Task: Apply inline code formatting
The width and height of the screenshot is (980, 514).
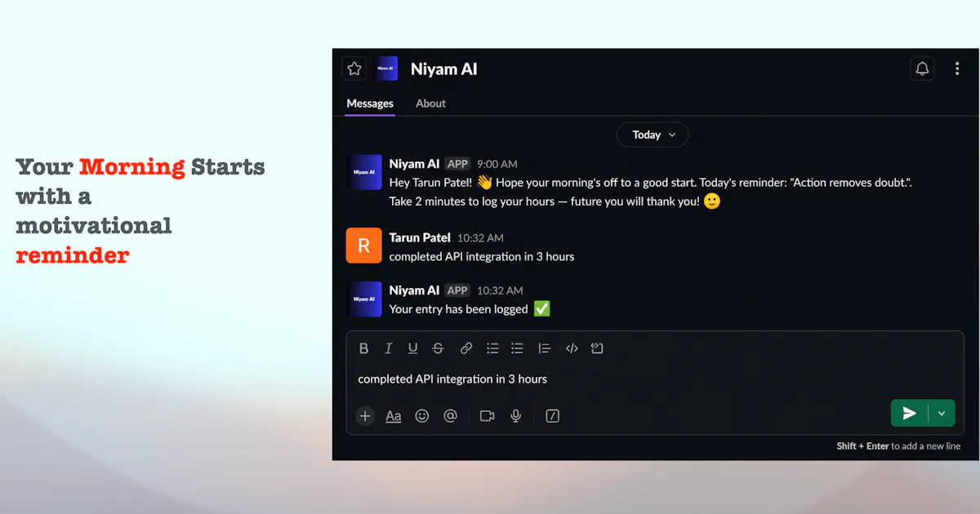Action: tap(572, 348)
